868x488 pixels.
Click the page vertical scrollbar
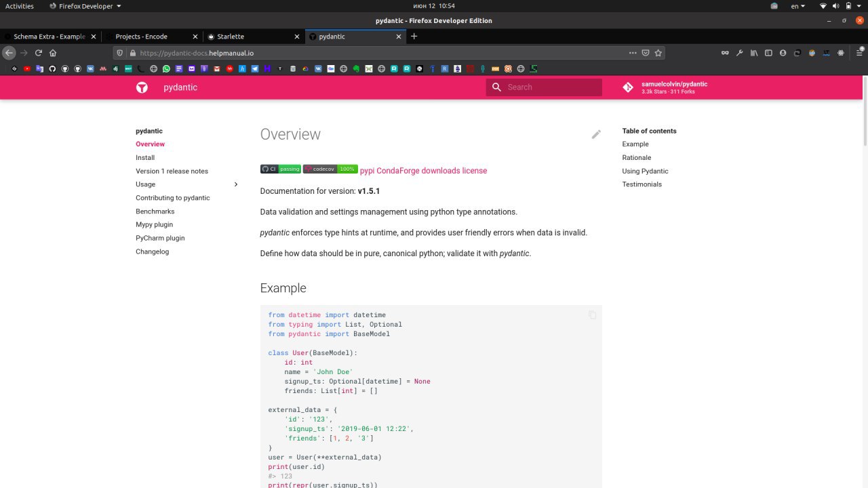865,112
